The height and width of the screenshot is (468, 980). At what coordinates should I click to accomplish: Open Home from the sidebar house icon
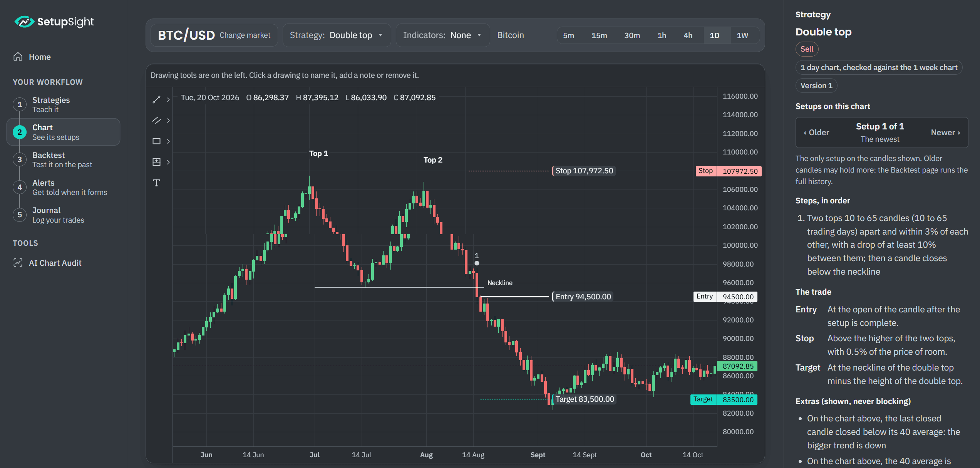[x=18, y=57]
